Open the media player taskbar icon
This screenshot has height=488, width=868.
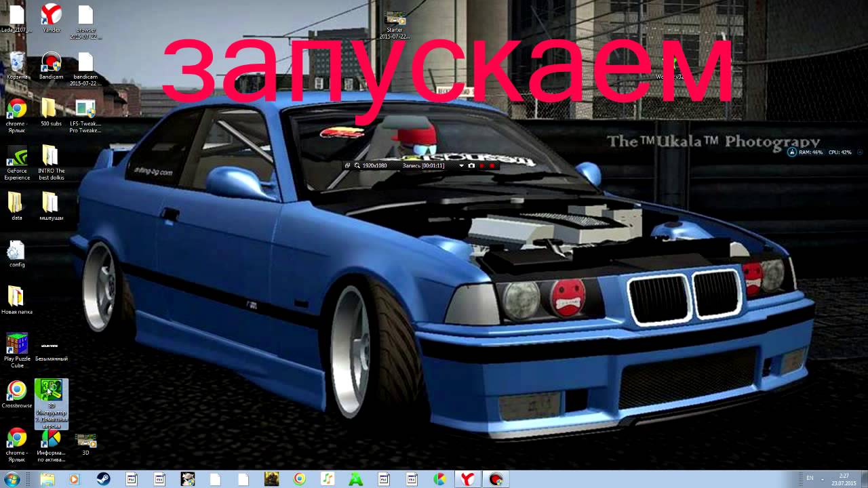[74, 479]
